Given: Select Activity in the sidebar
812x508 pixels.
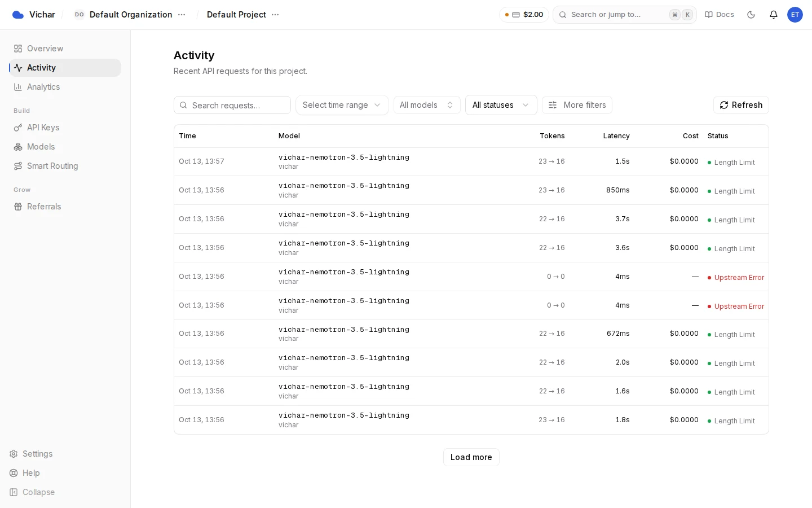Looking at the screenshot, I should [65, 68].
